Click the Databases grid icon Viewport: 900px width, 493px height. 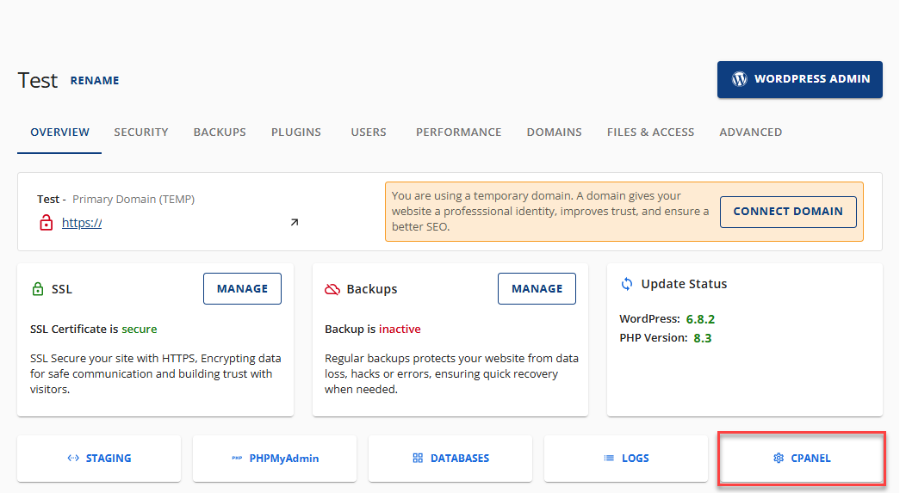pos(418,458)
